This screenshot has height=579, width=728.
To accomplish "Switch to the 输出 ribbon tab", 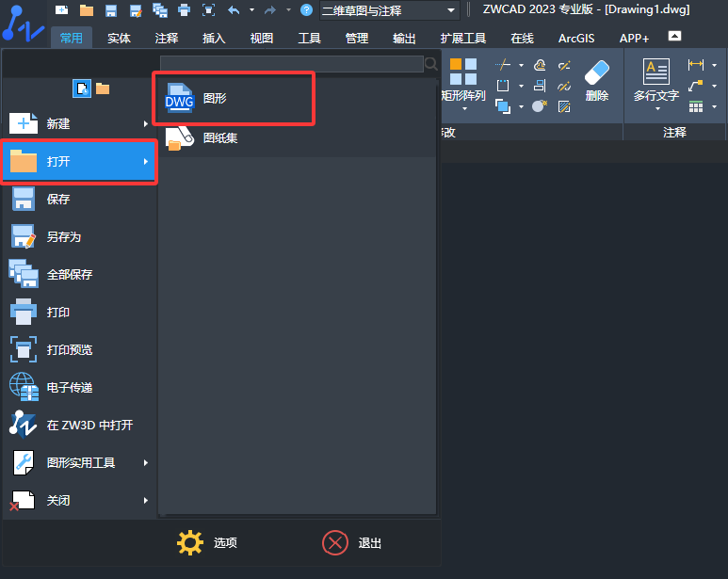I will [404, 38].
